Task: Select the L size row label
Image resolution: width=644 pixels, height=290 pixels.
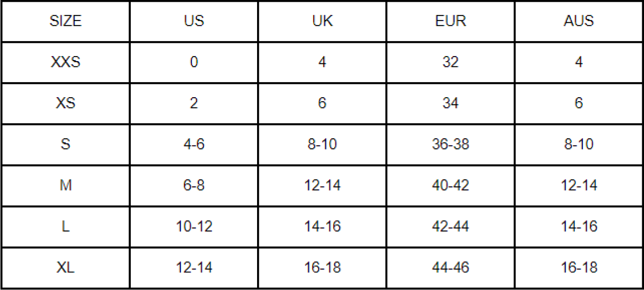Action: [66, 227]
